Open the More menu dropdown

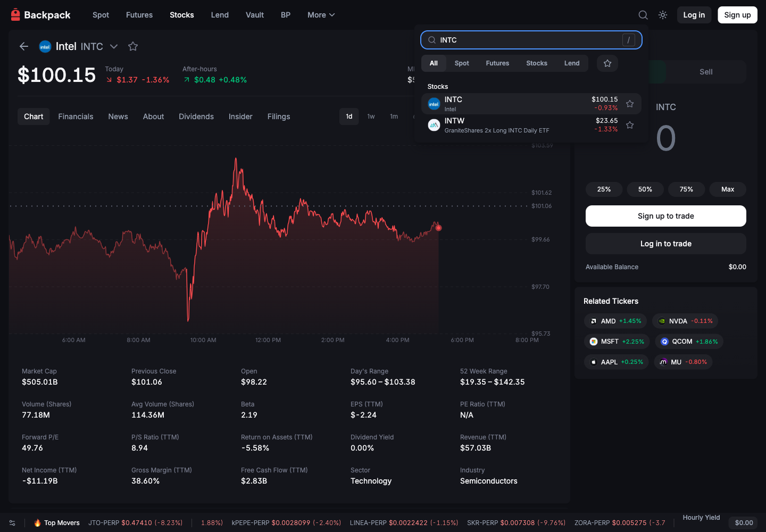[321, 15]
